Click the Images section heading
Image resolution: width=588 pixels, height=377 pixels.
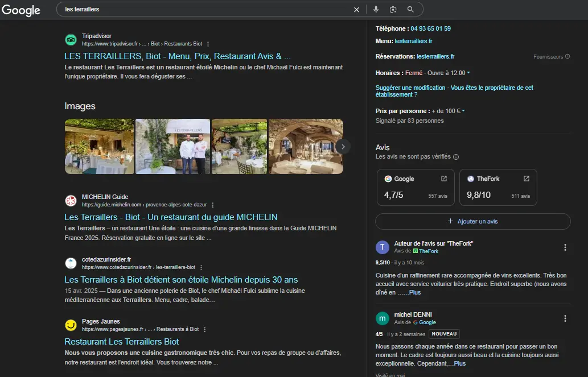(x=80, y=106)
